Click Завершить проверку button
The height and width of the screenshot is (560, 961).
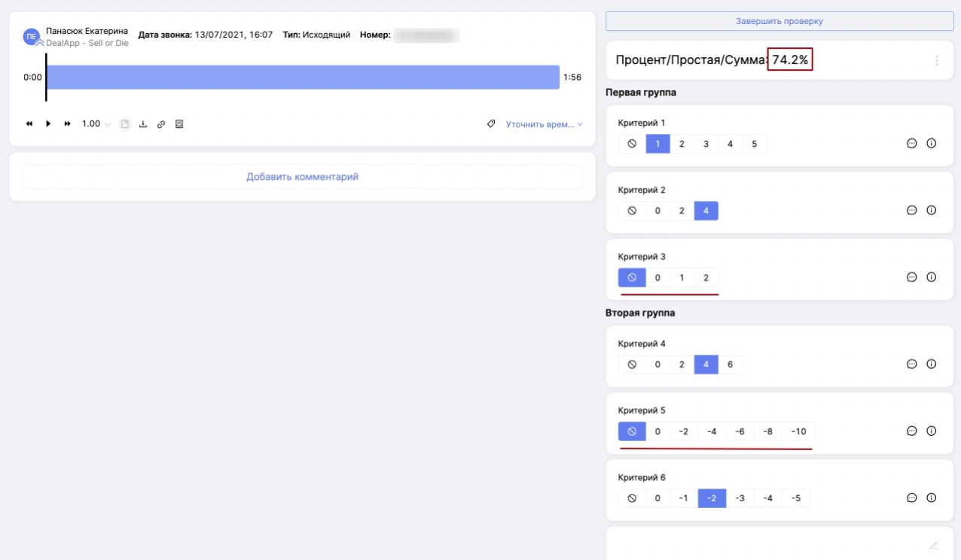pyautogui.click(x=779, y=21)
